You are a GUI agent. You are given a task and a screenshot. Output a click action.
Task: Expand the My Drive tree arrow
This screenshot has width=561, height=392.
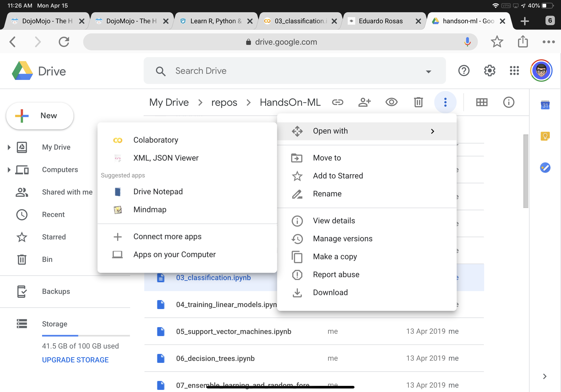9,147
